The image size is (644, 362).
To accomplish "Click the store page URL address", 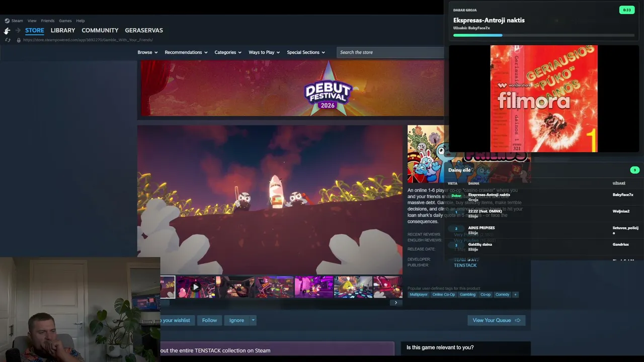I will pos(88,40).
